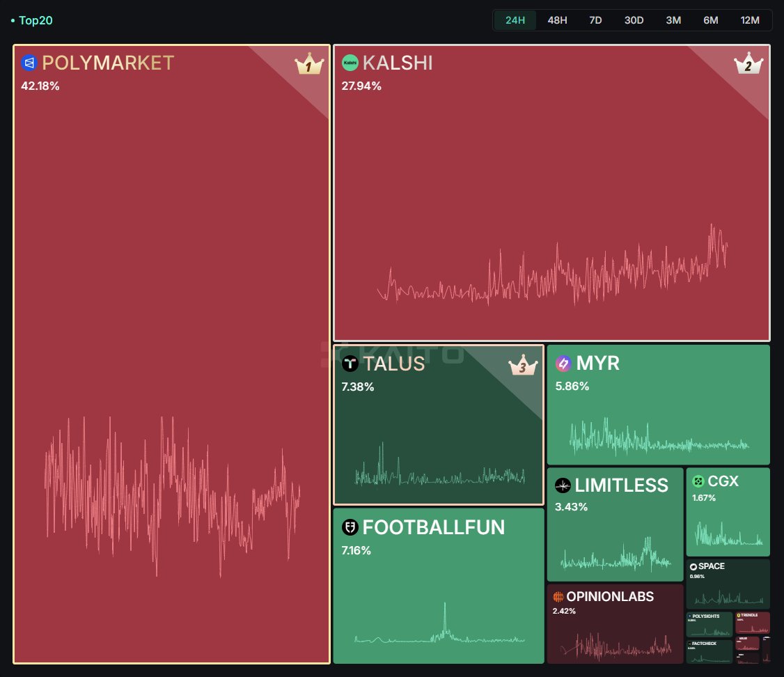The image size is (784, 677).
Task: Open the CGX project name
Action: [x=723, y=481]
